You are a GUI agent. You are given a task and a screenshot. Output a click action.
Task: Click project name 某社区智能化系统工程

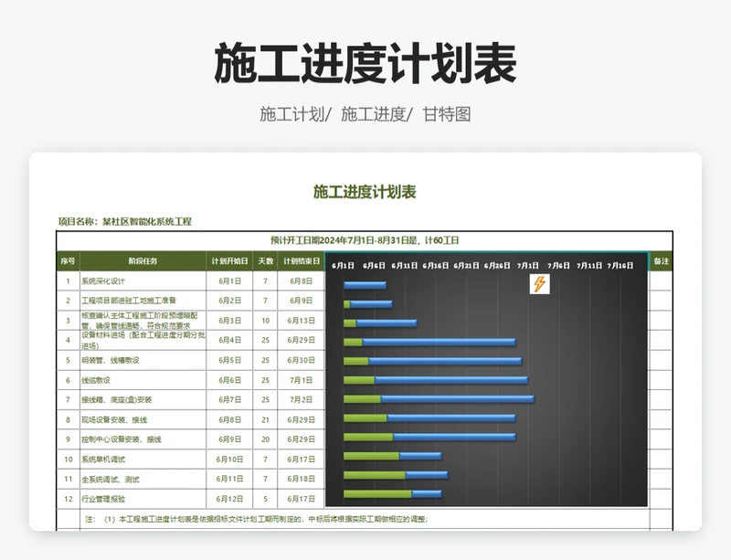(x=147, y=221)
